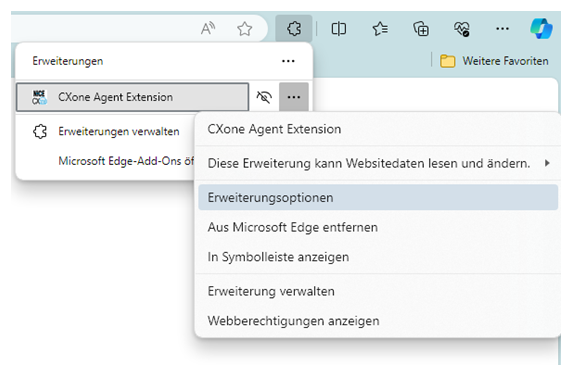Add page to favorites with star icon
Image resolution: width=573 pixels, height=377 pixels.
click(x=244, y=28)
